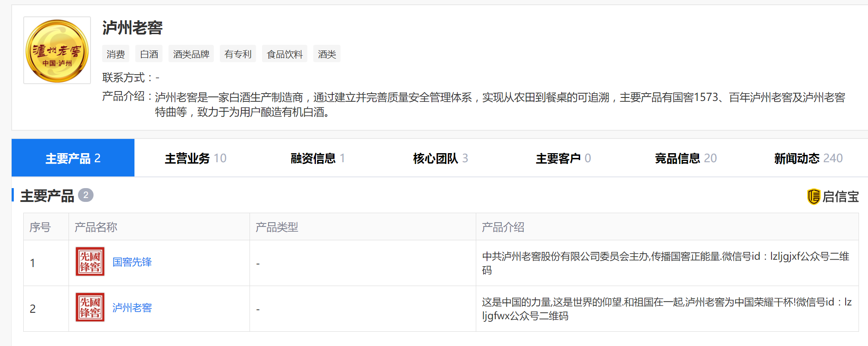Open the 国窖先锋 product icon
This screenshot has width=868, height=346.
90,261
